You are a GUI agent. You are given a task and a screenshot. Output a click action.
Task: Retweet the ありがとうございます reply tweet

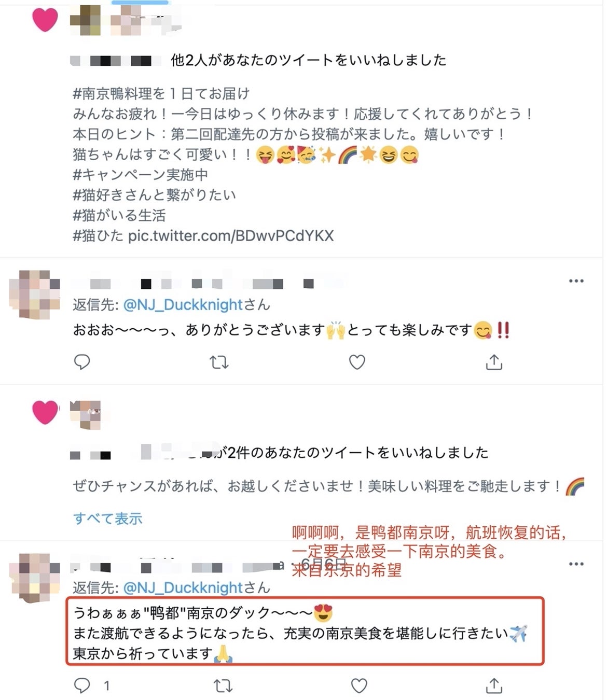pyautogui.click(x=219, y=362)
